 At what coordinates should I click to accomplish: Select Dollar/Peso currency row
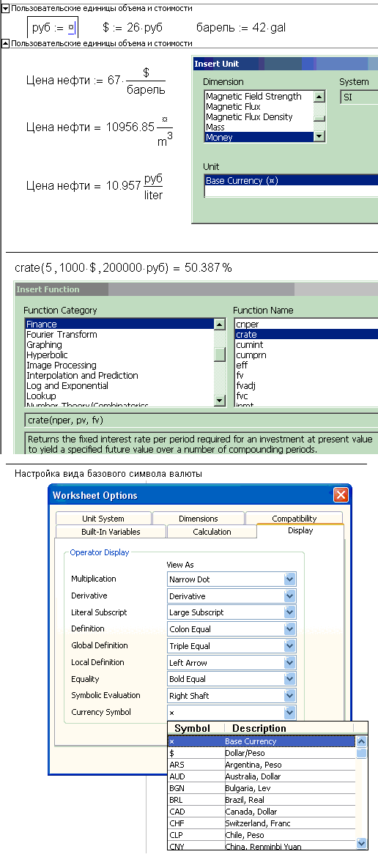pyautogui.click(x=262, y=753)
